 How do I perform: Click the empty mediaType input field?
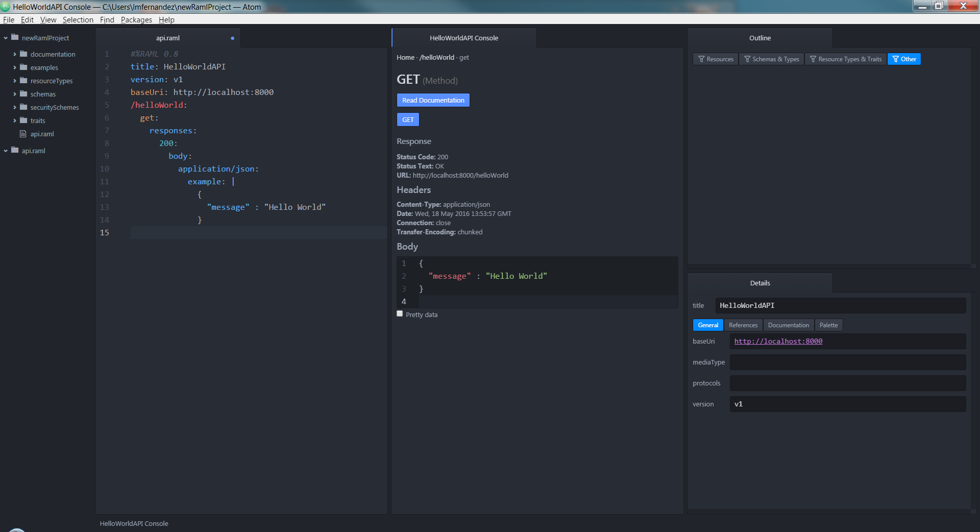847,362
